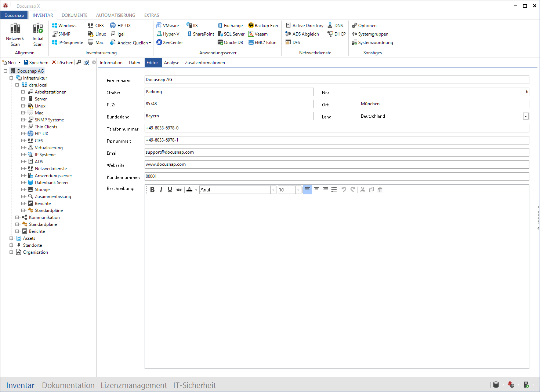Open the Docusnap application menu
Image resolution: width=540 pixels, height=392 pixels.
(14, 15)
